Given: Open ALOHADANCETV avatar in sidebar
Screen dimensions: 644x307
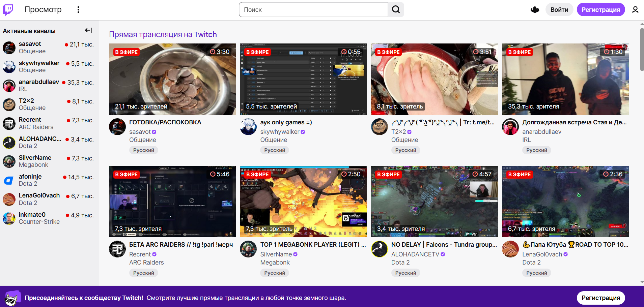Looking at the screenshot, I should 9,143.
